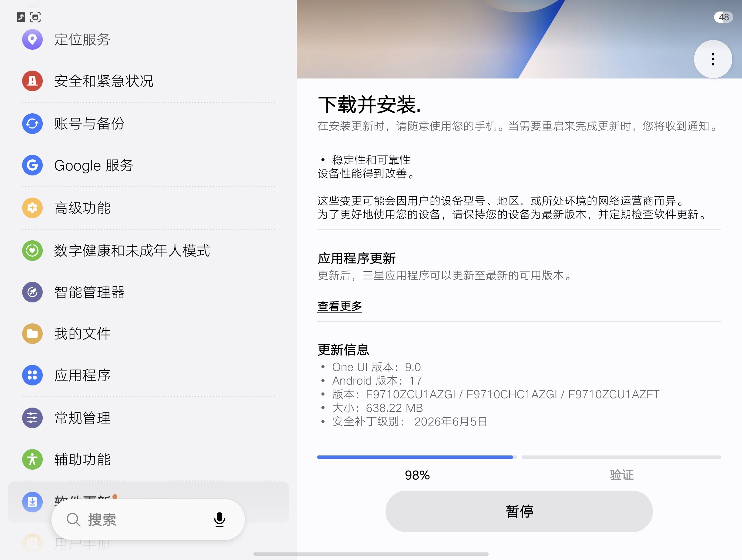Tap the smart manager icon
The image size is (742, 560).
(x=32, y=292)
